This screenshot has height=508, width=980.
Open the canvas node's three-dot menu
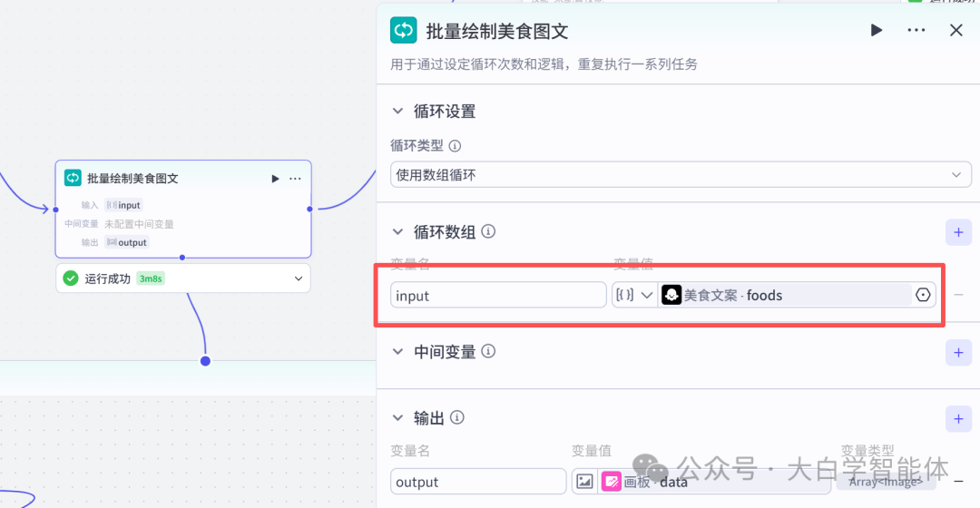[x=295, y=179]
